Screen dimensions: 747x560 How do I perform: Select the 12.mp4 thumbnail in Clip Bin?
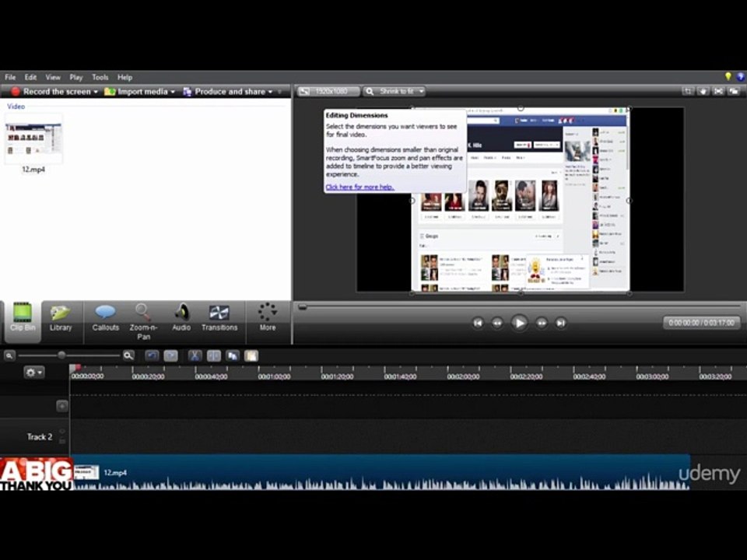pyautogui.click(x=33, y=138)
